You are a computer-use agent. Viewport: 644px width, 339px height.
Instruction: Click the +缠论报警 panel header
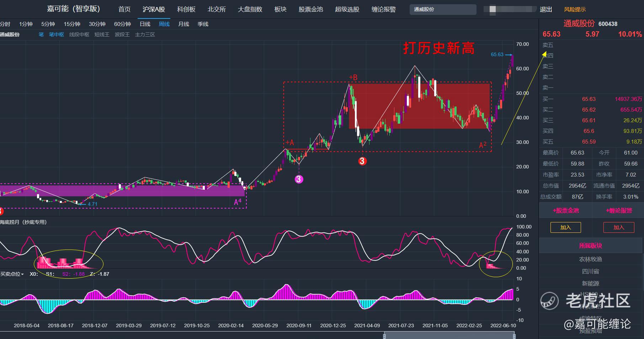619,211
